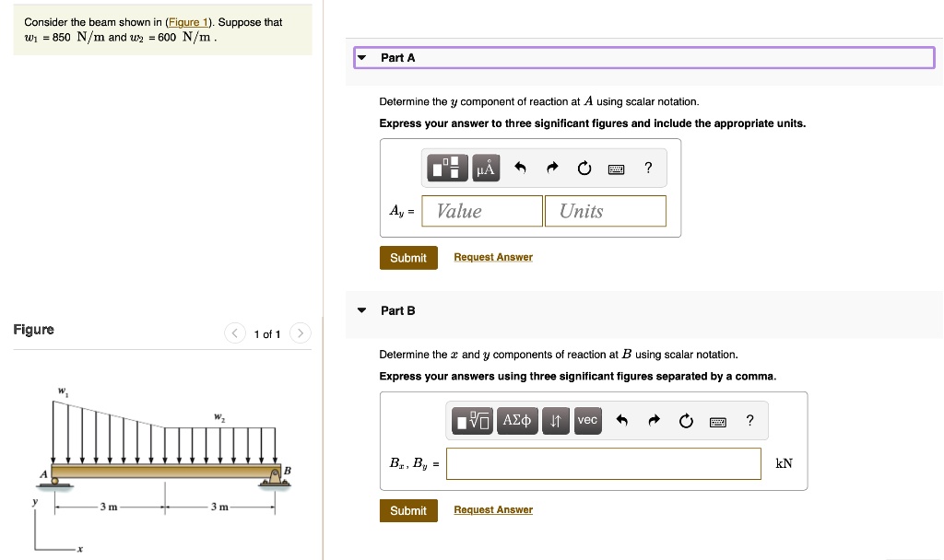Screen dimensions: 944x560
Task: Open the templates icon in Part A toolbar
Action: tap(448, 169)
